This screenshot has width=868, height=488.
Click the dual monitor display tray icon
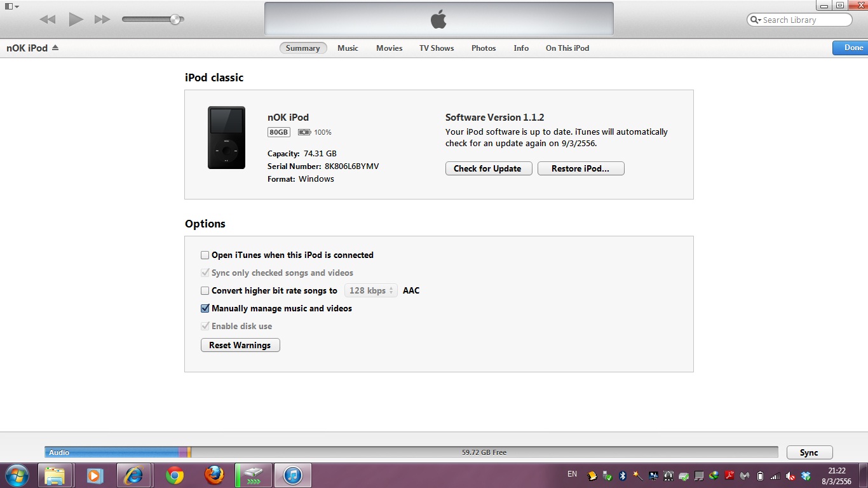(x=653, y=475)
